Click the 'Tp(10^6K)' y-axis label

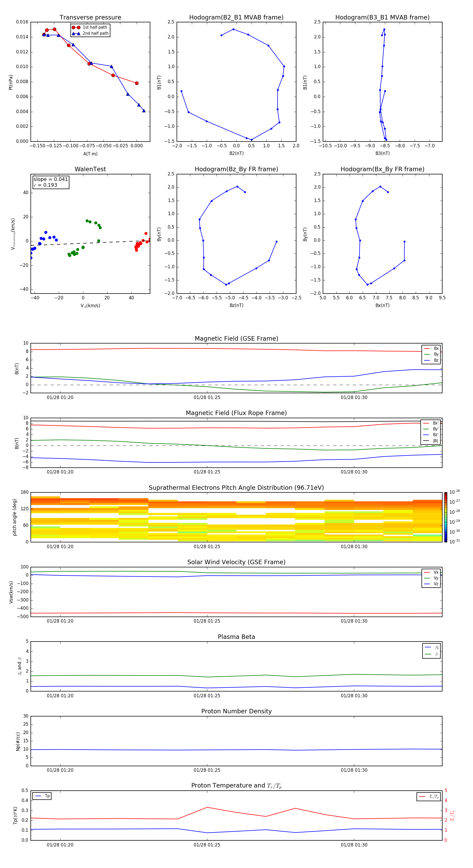pos(15,815)
